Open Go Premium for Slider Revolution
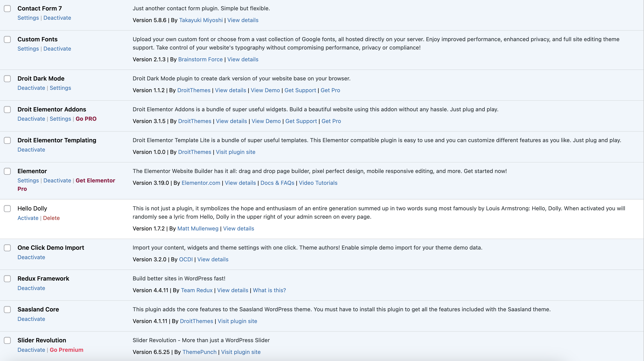 point(66,350)
